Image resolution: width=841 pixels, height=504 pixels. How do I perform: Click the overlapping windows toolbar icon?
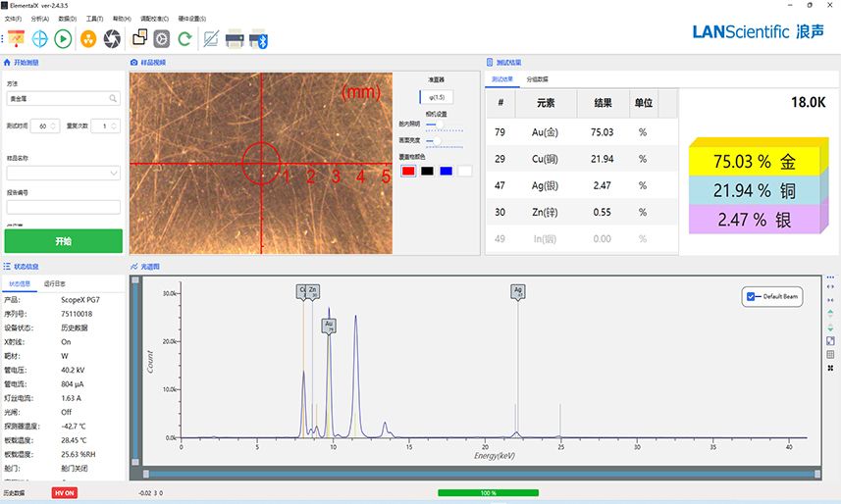(139, 39)
